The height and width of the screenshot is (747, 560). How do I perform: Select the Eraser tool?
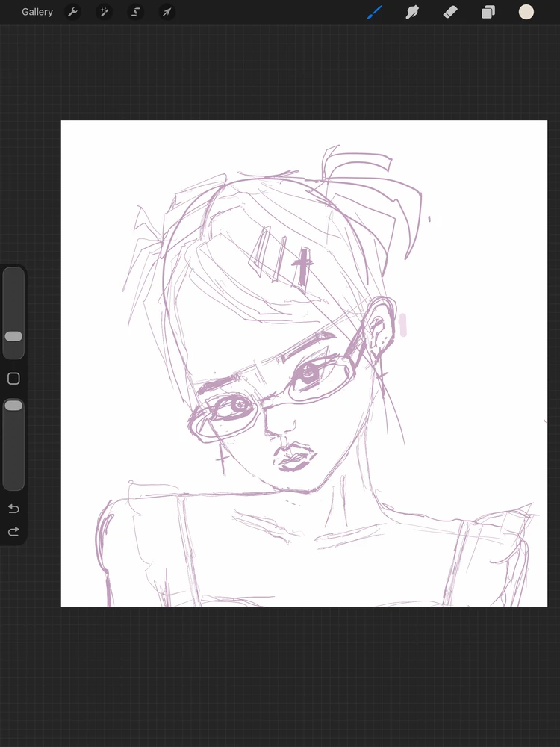tap(450, 12)
